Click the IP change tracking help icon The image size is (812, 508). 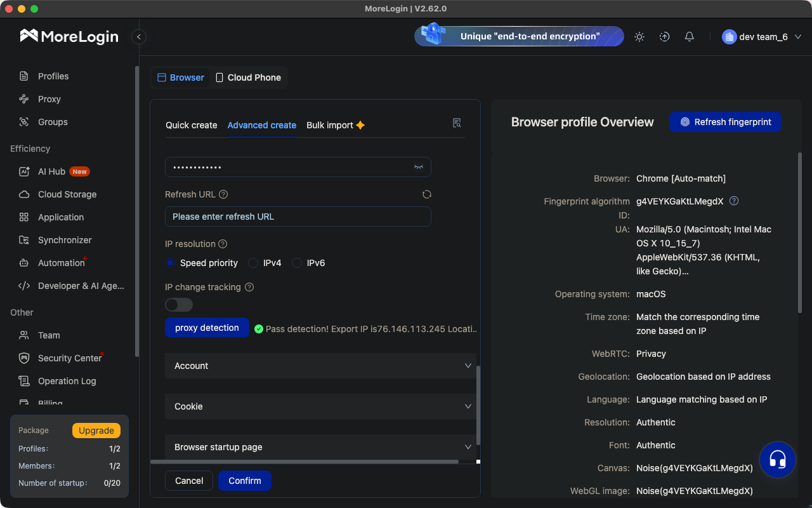pos(249,287)
